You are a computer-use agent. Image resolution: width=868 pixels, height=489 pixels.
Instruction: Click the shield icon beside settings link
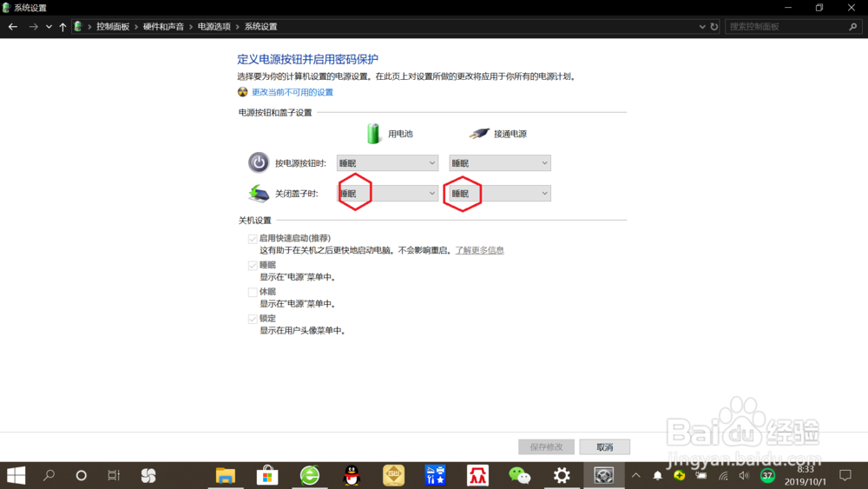pyautogui.click(x=242, y=92)
